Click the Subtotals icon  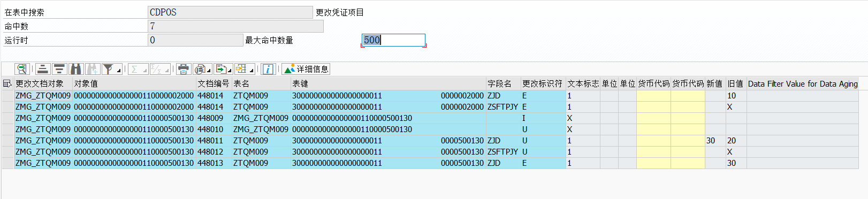click(x=157, y=69)
